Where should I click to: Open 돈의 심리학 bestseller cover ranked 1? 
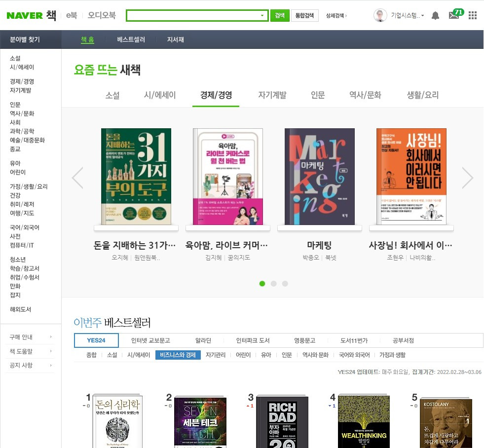click(x=117, y=421)
